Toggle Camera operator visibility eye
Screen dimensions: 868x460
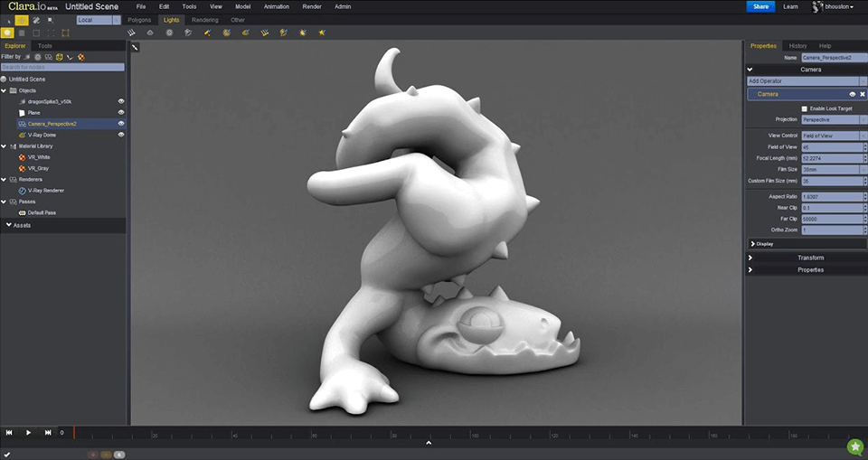pos(853,94)
